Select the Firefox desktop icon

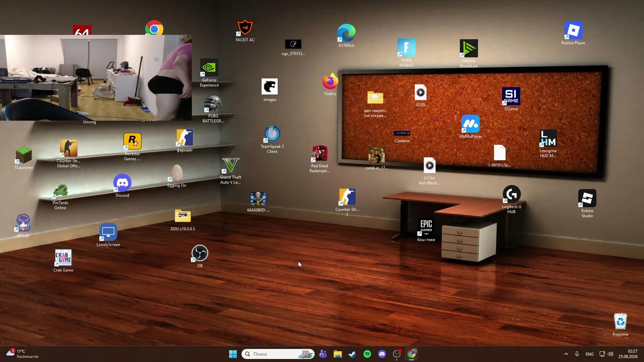click(331, 84)
